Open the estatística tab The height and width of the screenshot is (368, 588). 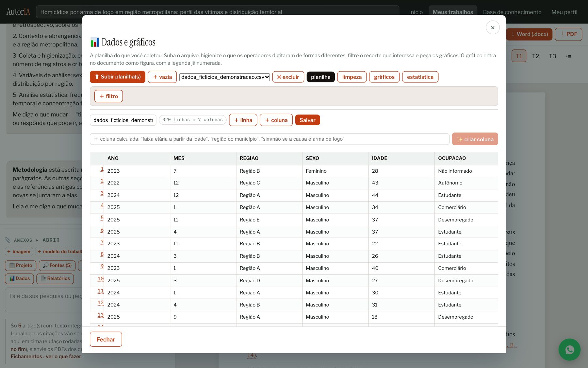tap(420, 77)
